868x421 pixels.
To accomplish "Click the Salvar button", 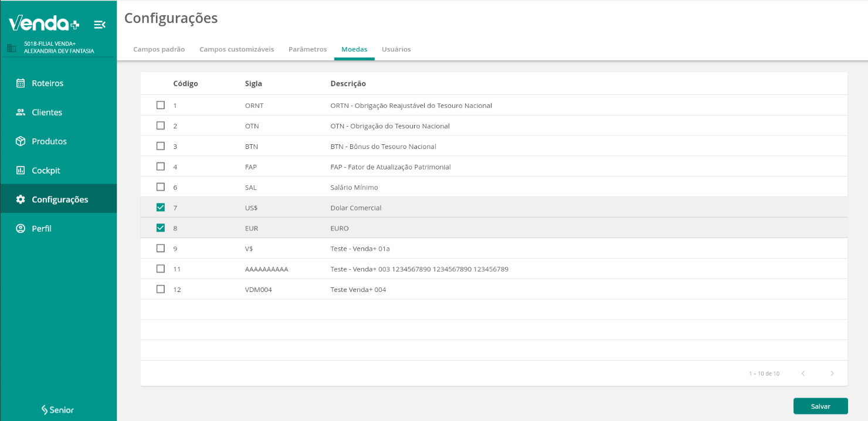I will click(x=820, y=406).
